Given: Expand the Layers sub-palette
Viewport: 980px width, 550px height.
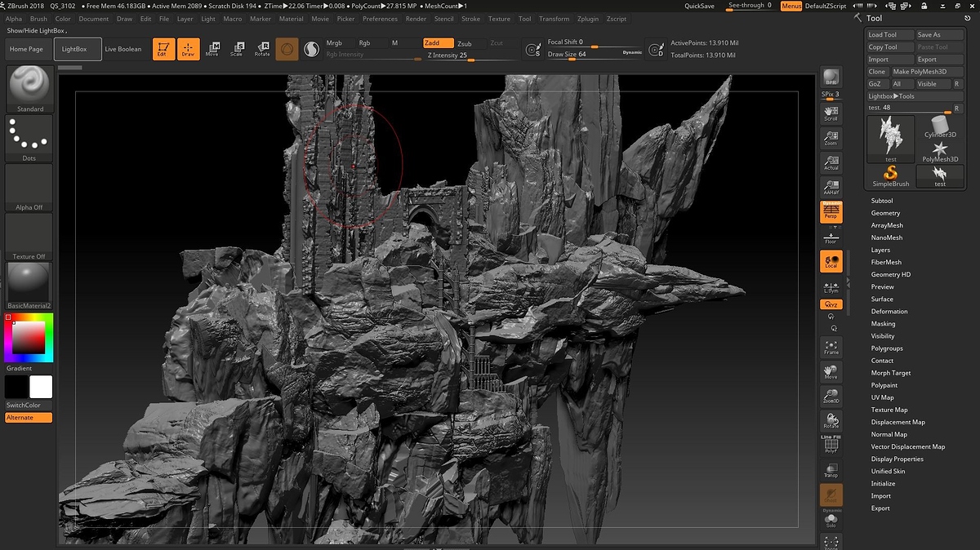Looking at the screenshot, I should (880, 250).
